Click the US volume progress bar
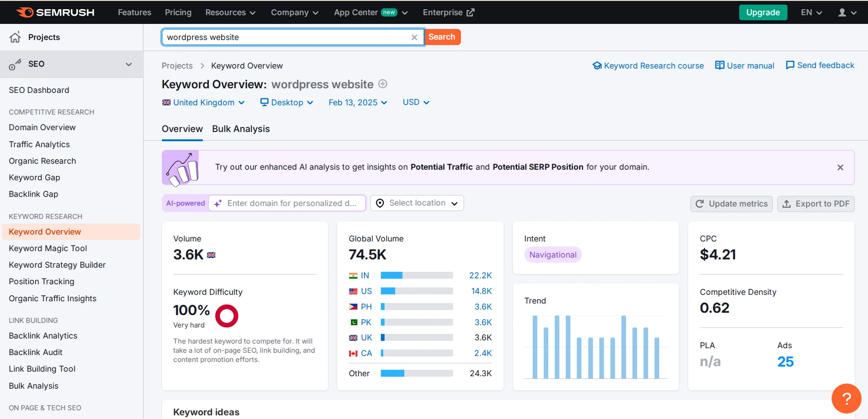The image size is (868, 419). tap(417, 291)
